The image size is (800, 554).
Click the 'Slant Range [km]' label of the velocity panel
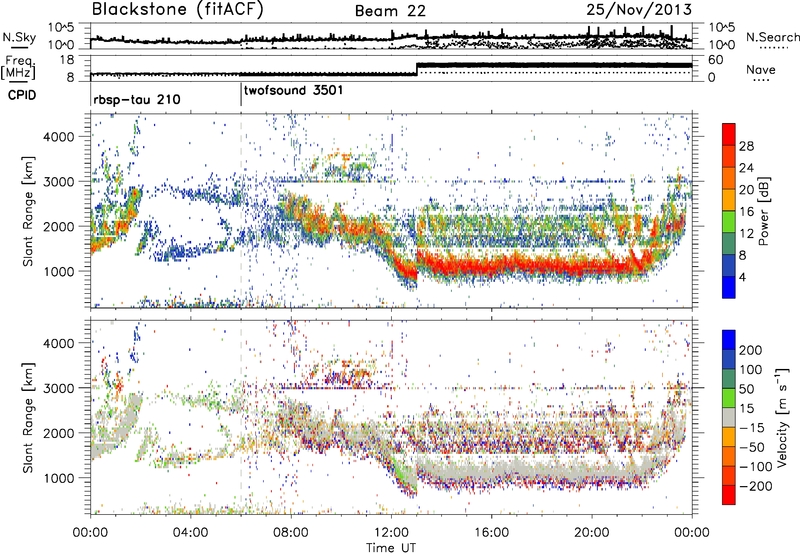click(x=28, y=418)
